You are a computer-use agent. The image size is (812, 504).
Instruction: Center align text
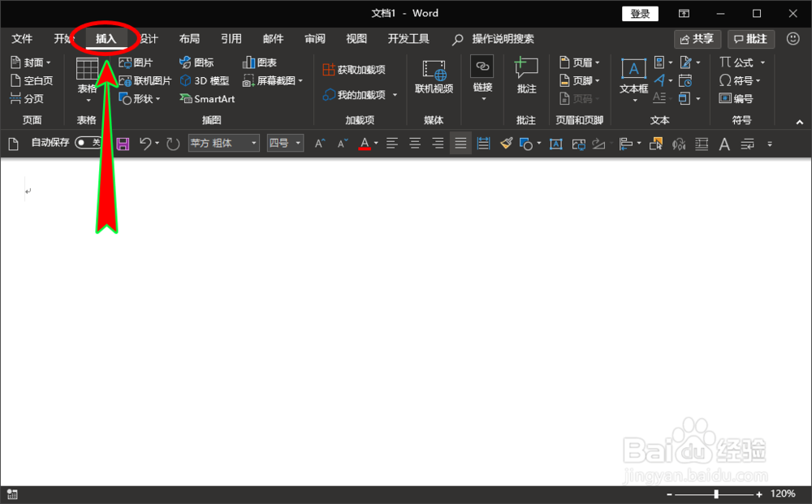tap(415, 144)
